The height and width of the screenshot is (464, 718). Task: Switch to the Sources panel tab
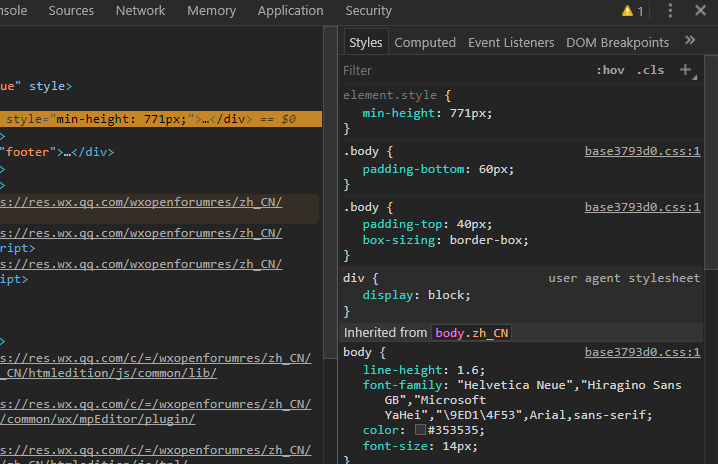(71, 11)
